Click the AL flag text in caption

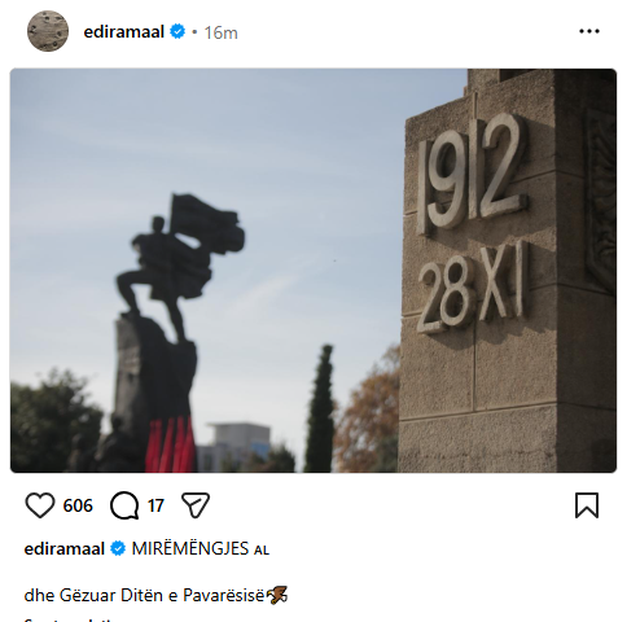261,550
